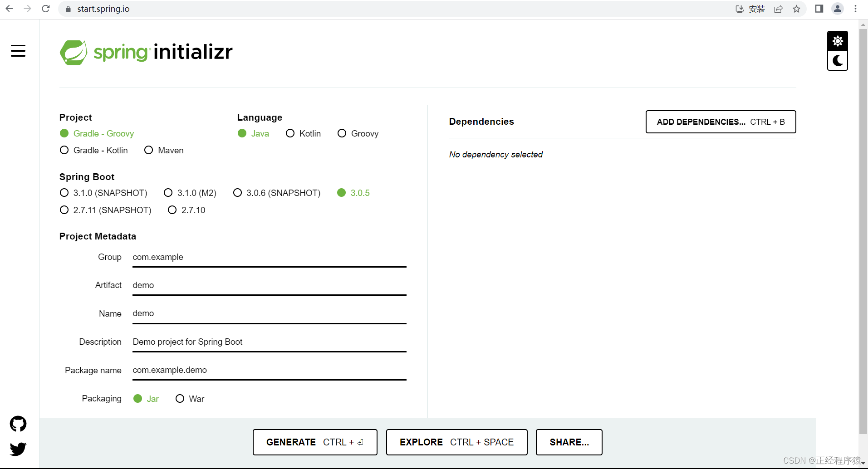
Task: Select Spring Boot 2.7.10
Action: [x=186, y=210]
